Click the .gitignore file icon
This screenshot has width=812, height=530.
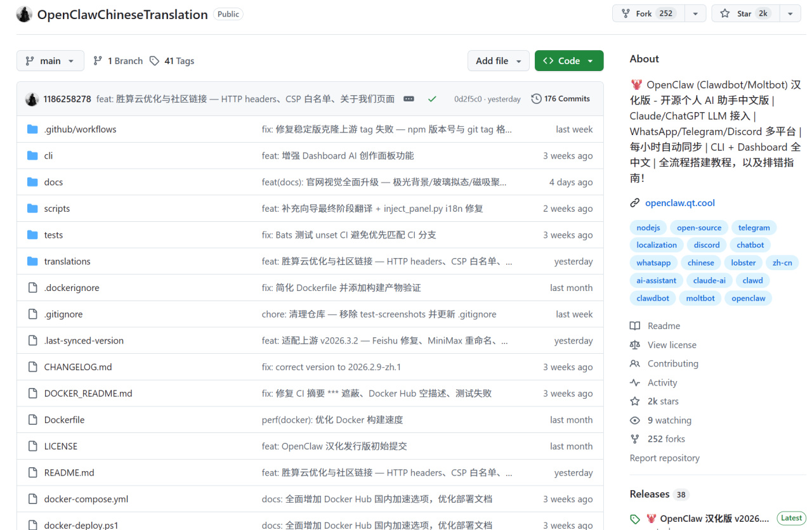[x=33, y=314]
